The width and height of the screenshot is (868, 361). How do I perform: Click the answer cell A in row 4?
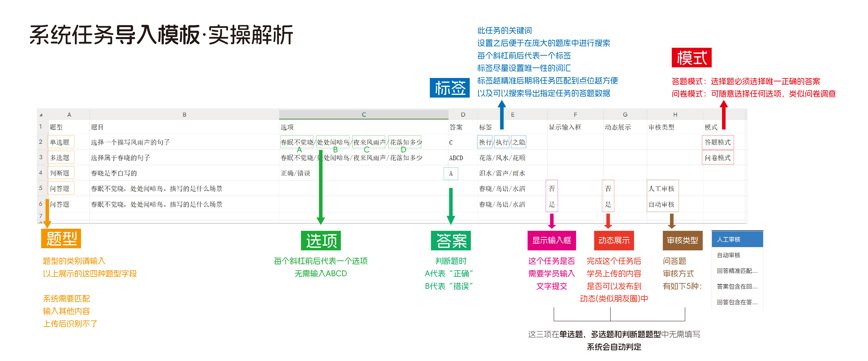(x=451, y=173)
